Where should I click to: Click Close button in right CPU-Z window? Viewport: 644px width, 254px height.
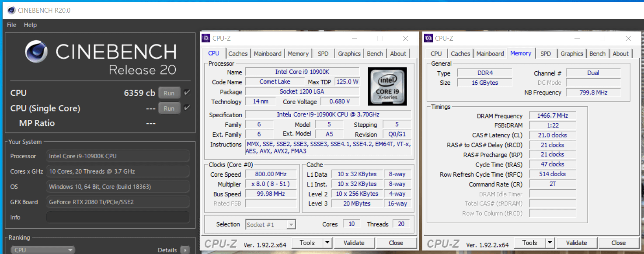pos(619,243)
